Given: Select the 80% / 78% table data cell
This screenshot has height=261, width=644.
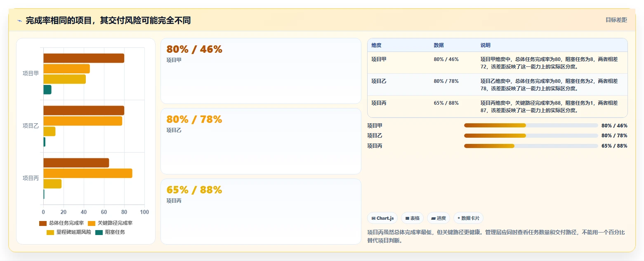Looking at the screenshot, I should pos(446,81).
